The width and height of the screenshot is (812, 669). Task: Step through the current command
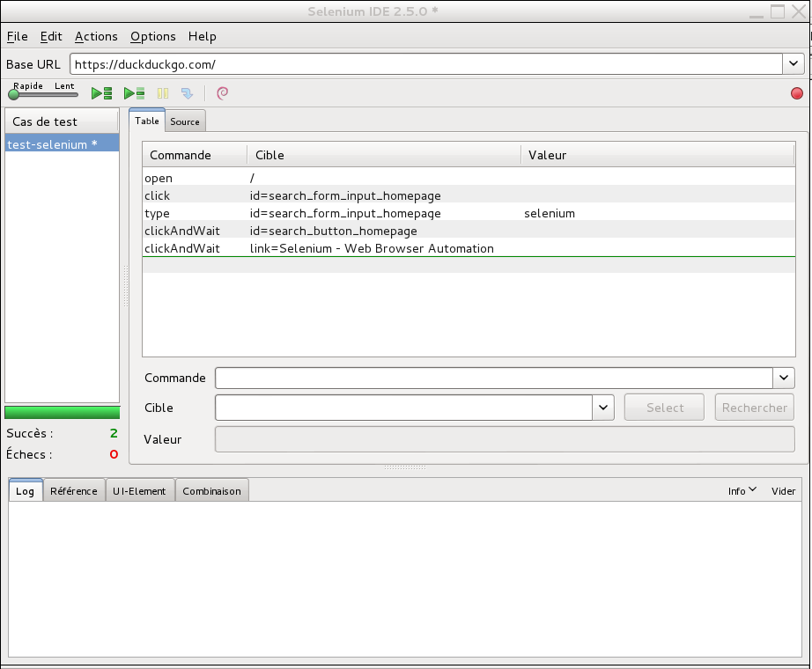coord(187,92)
